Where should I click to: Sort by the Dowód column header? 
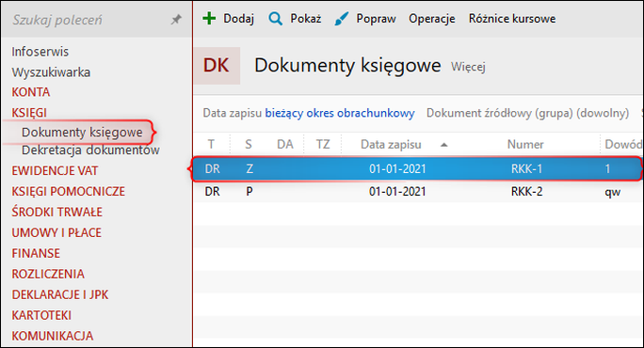[622, 145]
